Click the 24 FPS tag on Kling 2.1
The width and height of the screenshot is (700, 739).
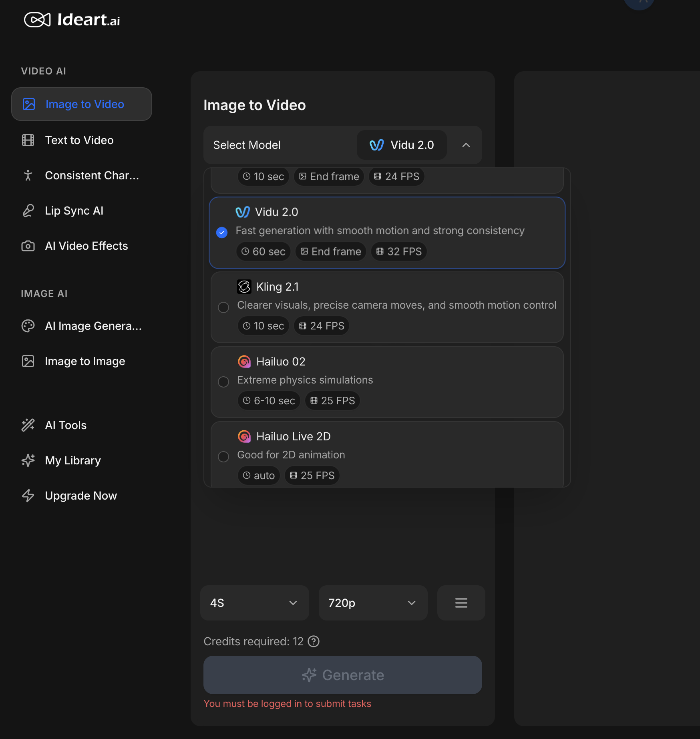pyautogui.click(x=322, y=326)
